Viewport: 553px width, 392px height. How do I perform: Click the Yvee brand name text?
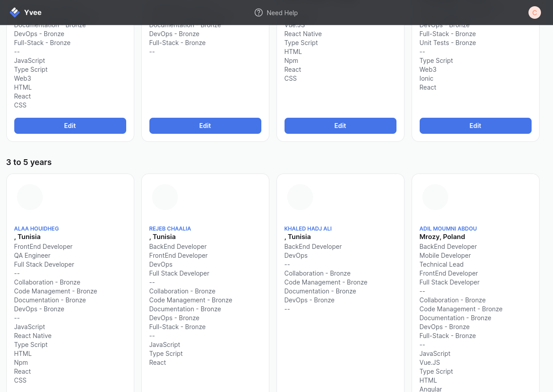pos(33,12)
